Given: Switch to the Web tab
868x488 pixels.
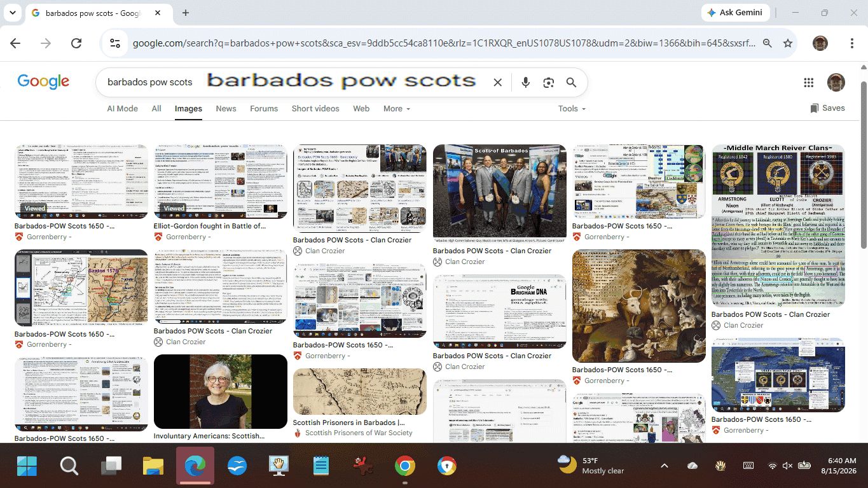Looking at the screenshot, I should tap(361, 109).
